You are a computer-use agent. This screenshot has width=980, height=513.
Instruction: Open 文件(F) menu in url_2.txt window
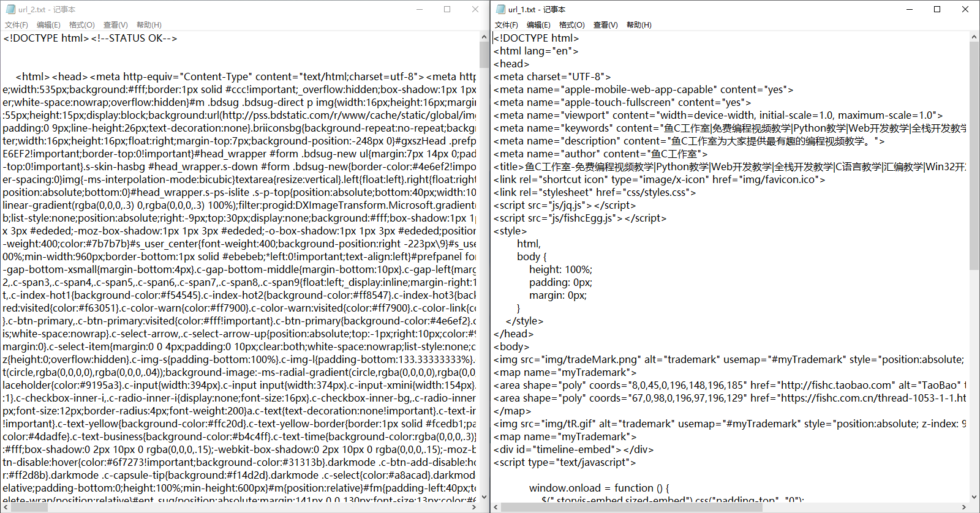[17, 25]
